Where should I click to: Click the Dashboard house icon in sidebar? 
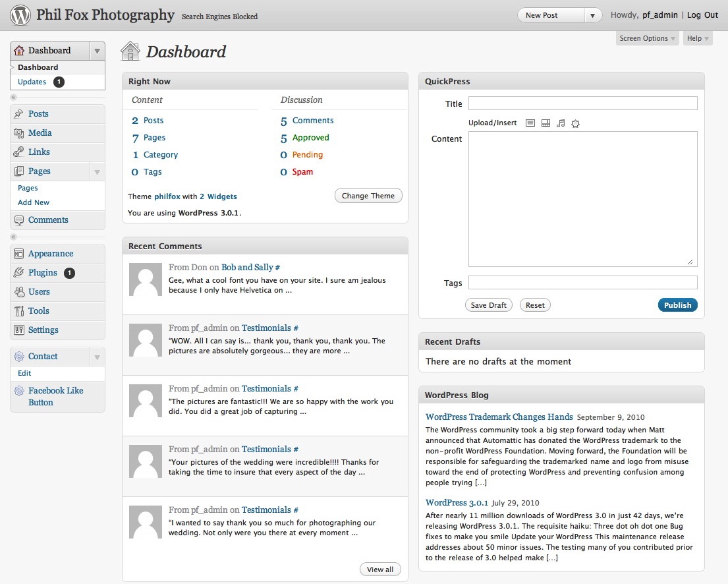coord(19,50)
